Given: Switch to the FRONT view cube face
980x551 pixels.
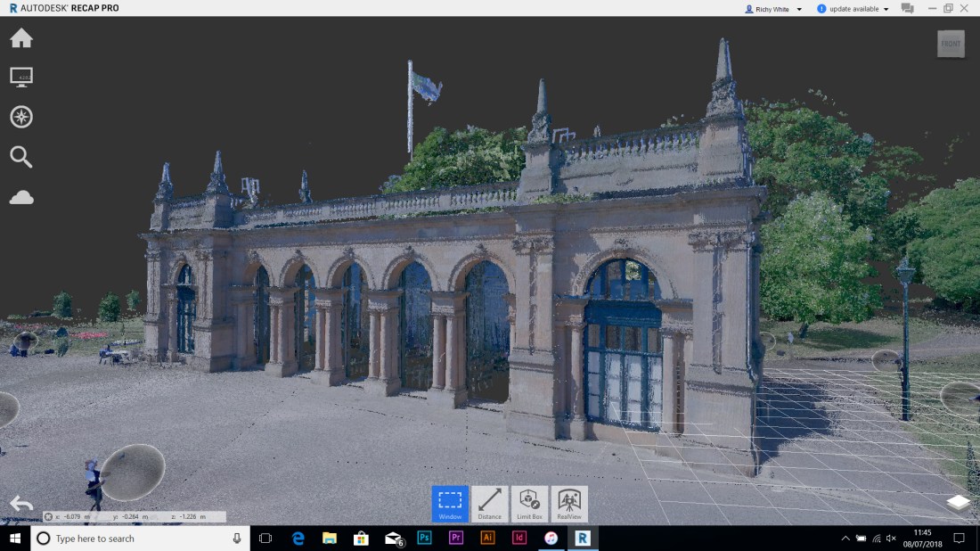Looking at the screenshot, I should click(x=951, y=43).
